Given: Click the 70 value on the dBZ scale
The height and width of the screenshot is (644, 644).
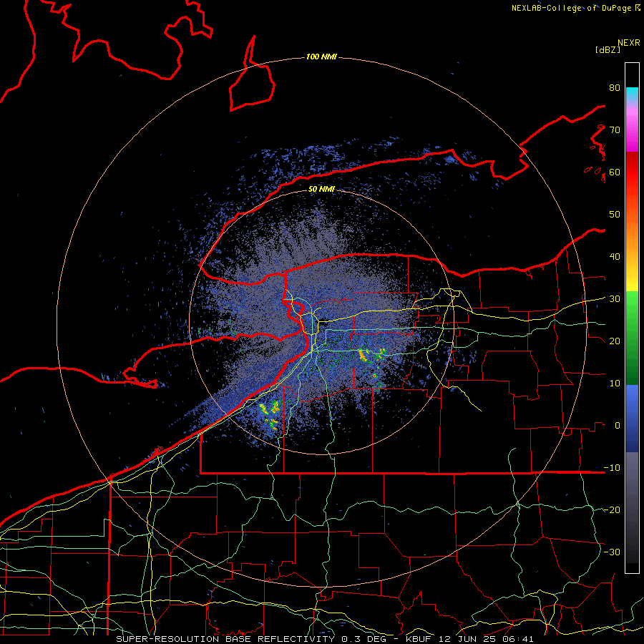Looking at the screenshot, I should 615,130.
